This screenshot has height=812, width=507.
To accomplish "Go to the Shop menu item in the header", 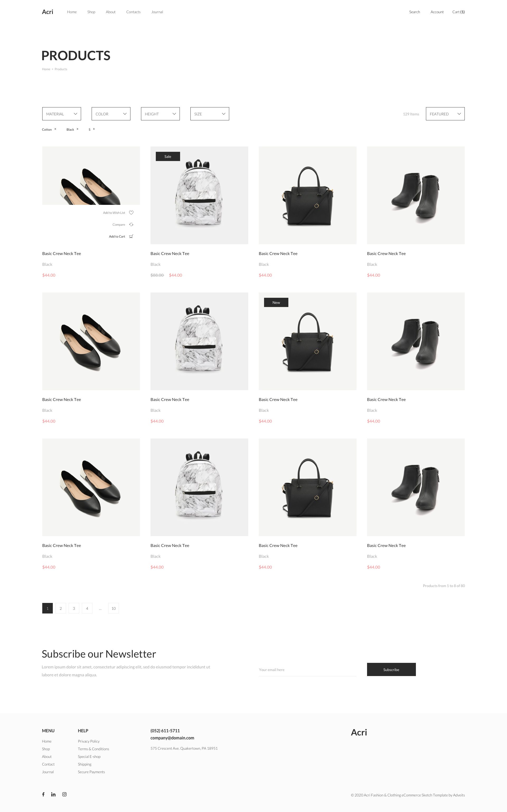I will pyautogui.click(x=91, y=12).
